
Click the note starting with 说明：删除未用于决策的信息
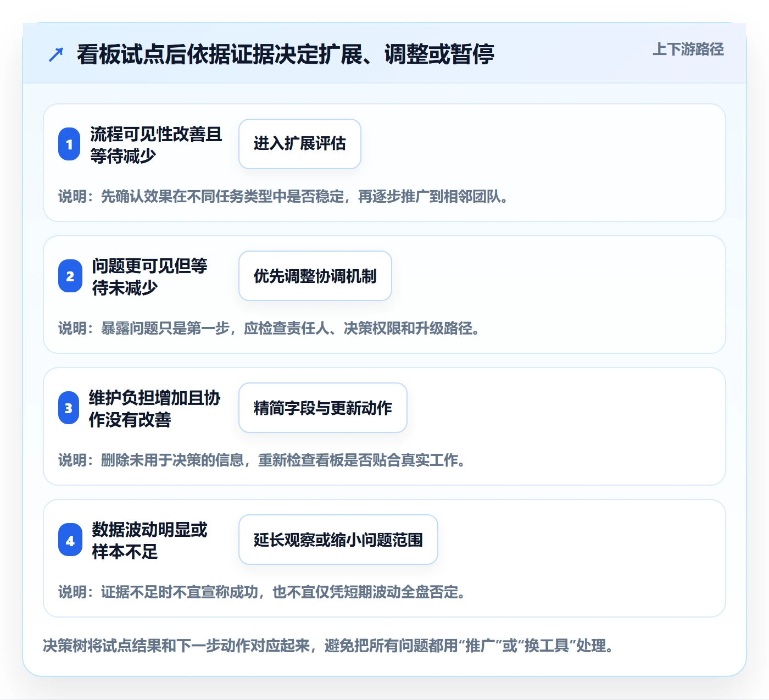pyautogui.click(x=262, y=460)
